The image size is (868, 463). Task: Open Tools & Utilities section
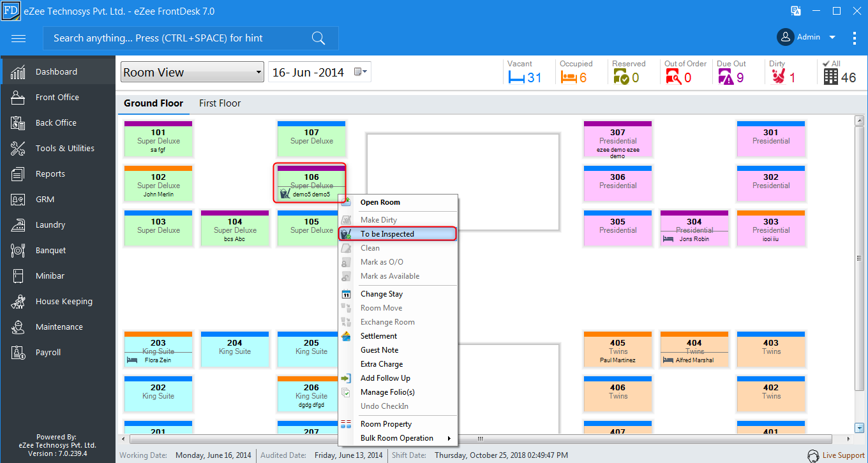coord(57,148)
